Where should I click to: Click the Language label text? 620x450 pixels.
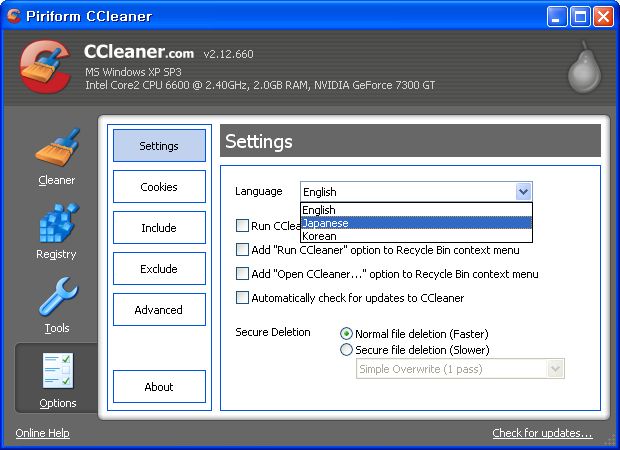259,191
